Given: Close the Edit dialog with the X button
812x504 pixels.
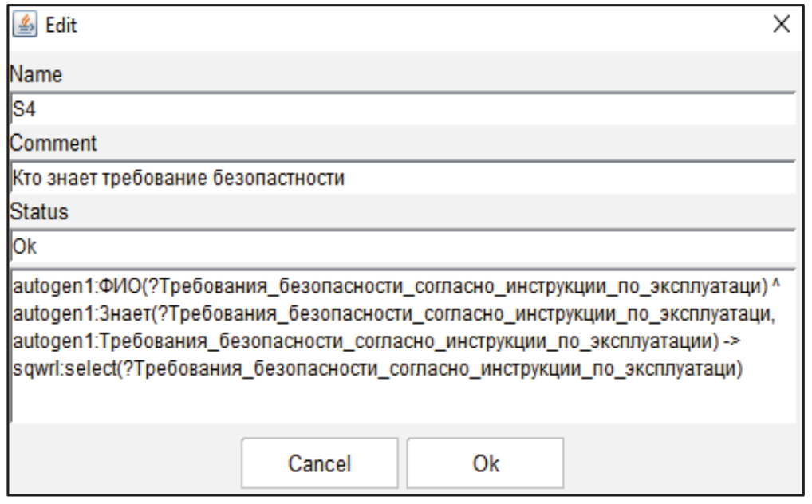Looking at the screenshot, I should click(783, 25).
